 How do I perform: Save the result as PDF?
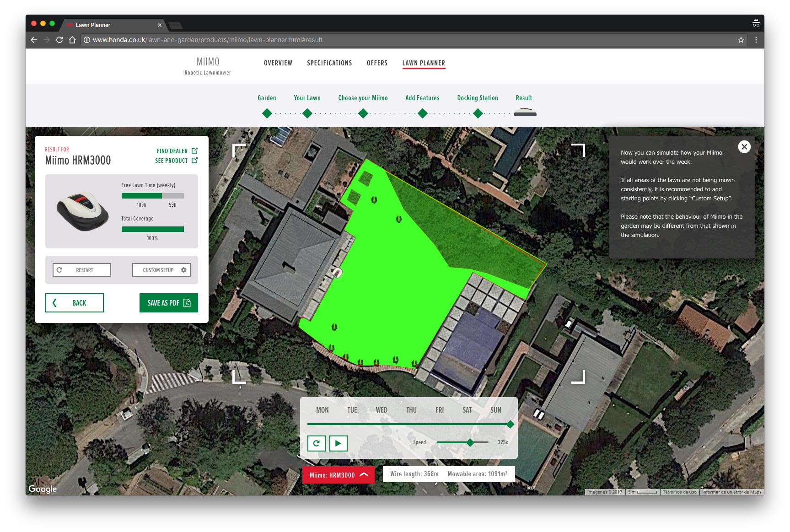click(x=169, y=303)
